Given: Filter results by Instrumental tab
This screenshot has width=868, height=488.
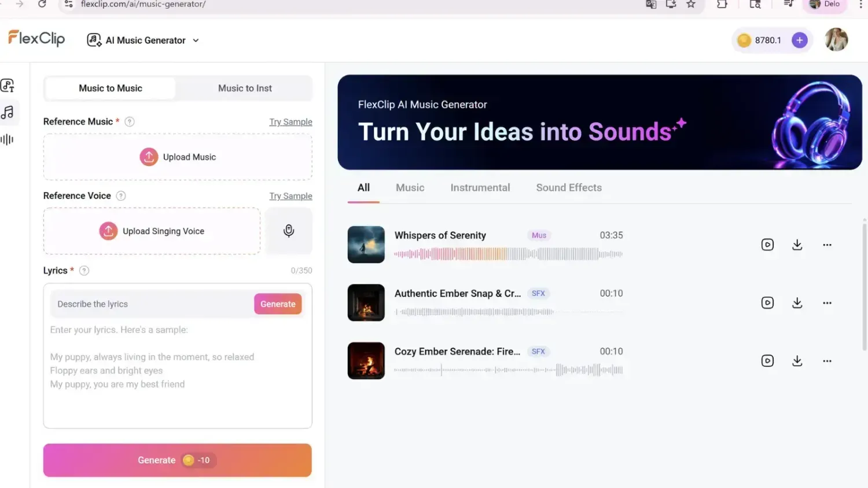Looking at the screenshot, I should pos(480,187).
